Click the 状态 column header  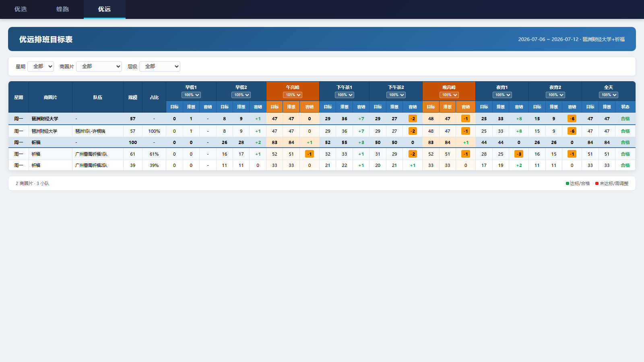(625, 107)
